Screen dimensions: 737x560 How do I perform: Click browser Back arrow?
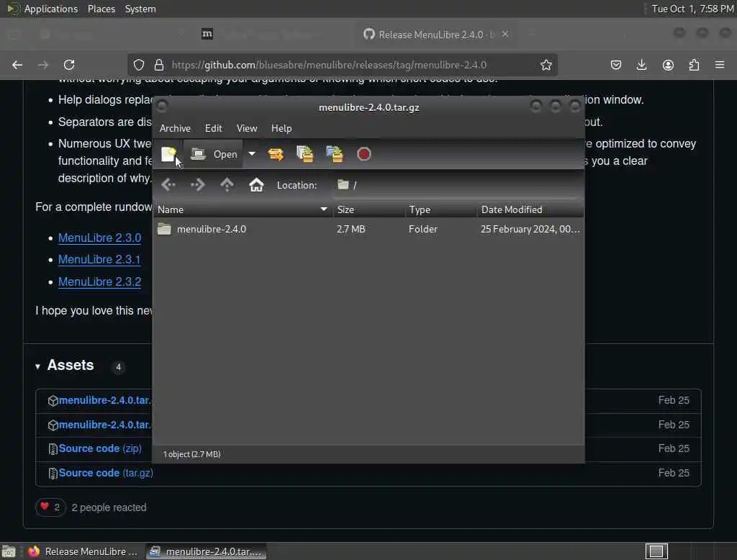17,65
